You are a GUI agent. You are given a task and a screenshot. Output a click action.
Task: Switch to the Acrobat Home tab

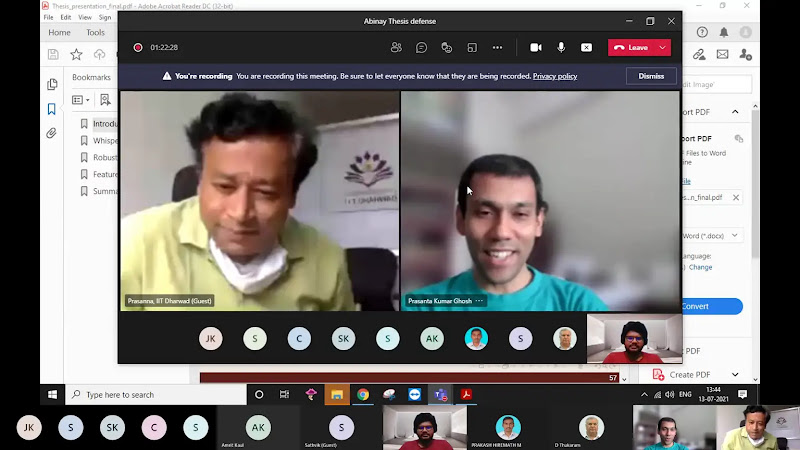(x=59, y=32)
